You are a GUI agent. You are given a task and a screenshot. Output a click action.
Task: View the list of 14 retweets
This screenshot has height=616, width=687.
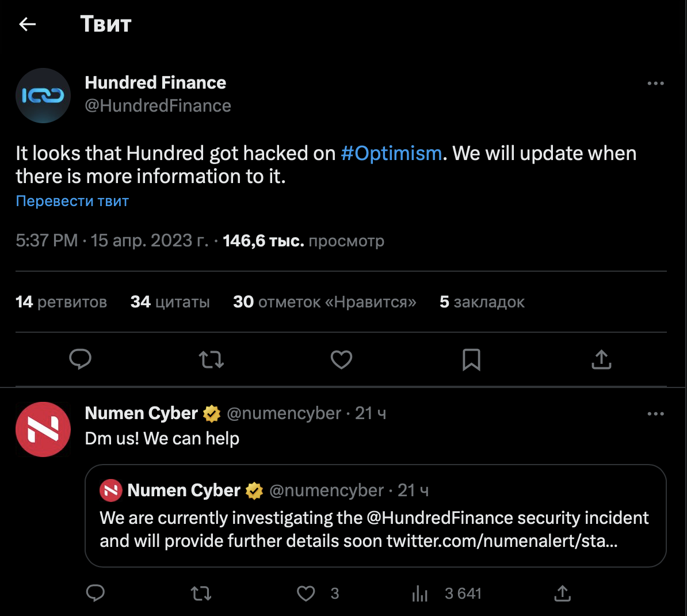pyautogui.click(x=62, y=302)
